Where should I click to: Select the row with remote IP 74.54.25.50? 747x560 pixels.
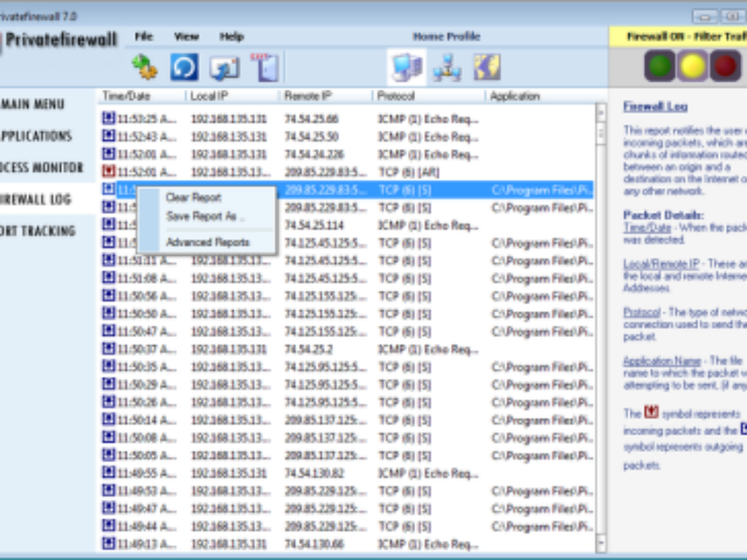tap(346, 136)
